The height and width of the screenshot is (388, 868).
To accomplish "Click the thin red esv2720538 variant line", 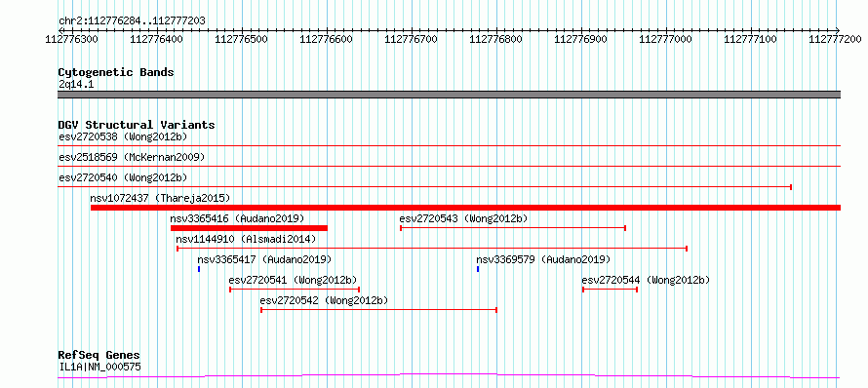I will pyautogui.click(x=449, y=146).
